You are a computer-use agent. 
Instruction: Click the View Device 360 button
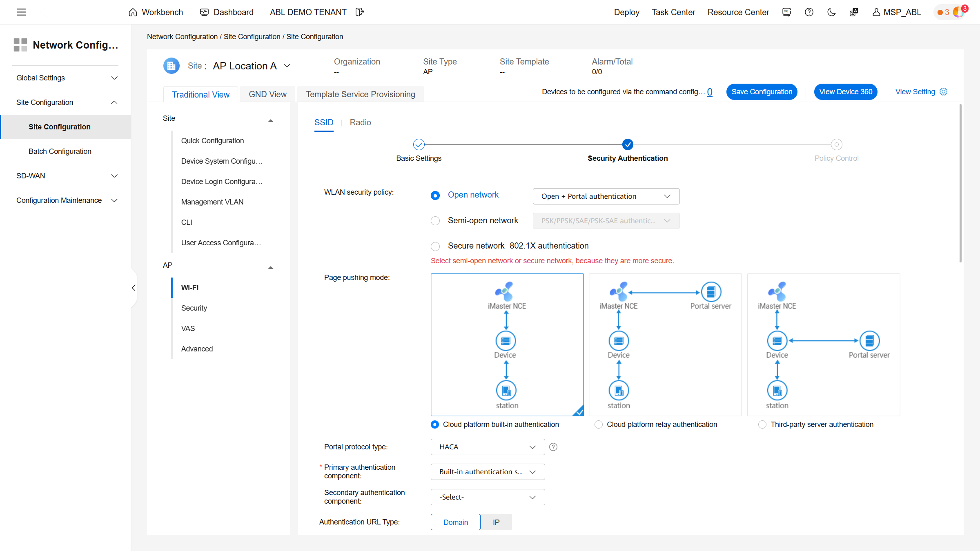coord(845,92)
